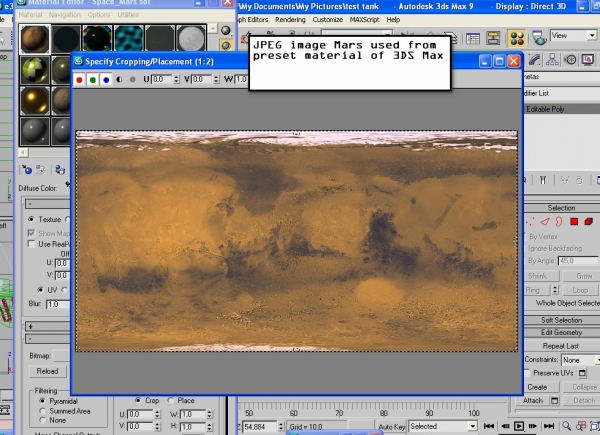Viewport: 600px width, 435px height.
Task: Select Border sub-object level icon
Action: point(559,222)
